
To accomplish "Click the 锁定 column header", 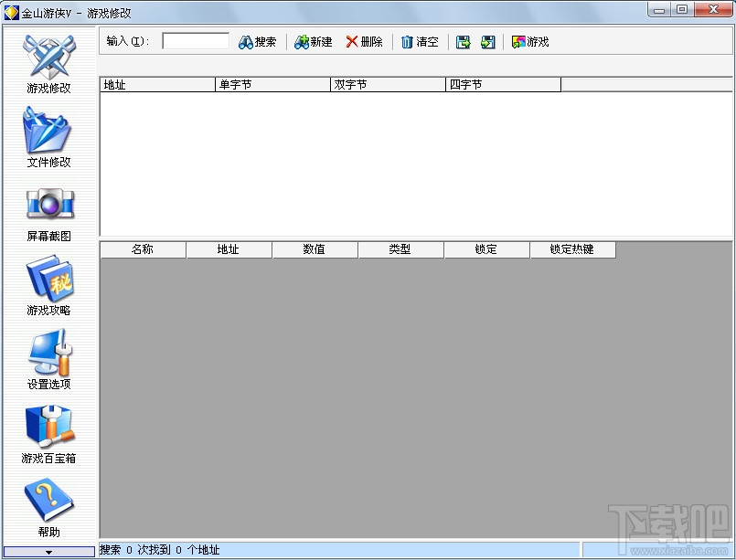I will [x=486, y=249].
